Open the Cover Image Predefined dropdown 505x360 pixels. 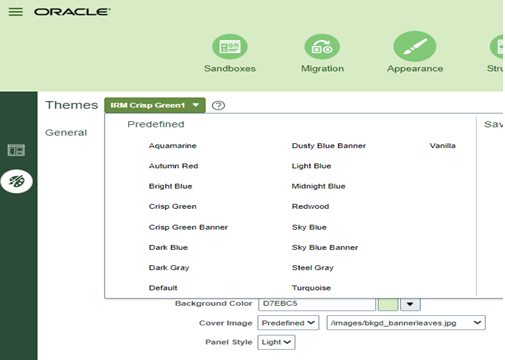(x=288, y=323)
